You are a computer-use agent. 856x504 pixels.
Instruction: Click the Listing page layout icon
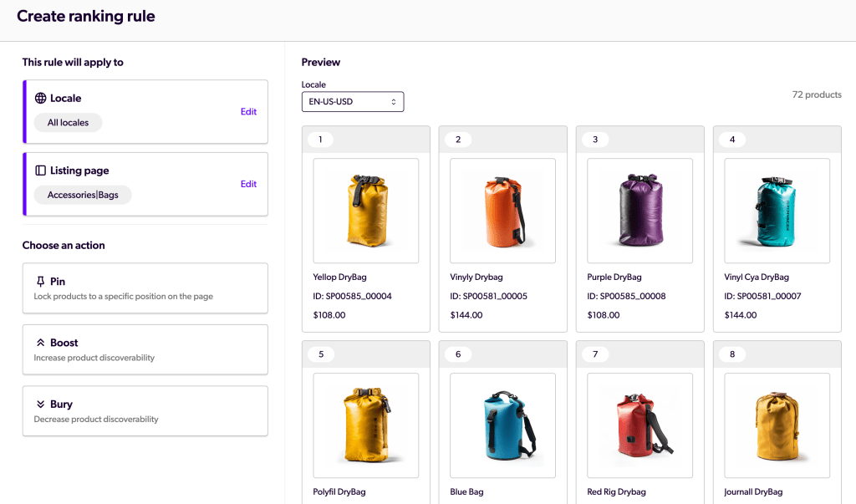pos(40,171)
